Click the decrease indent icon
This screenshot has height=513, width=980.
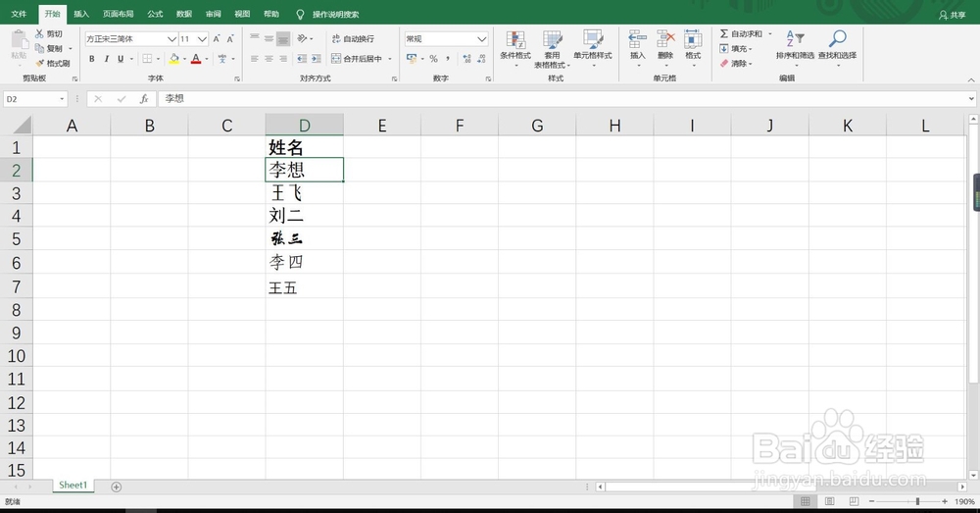[302, 59]
